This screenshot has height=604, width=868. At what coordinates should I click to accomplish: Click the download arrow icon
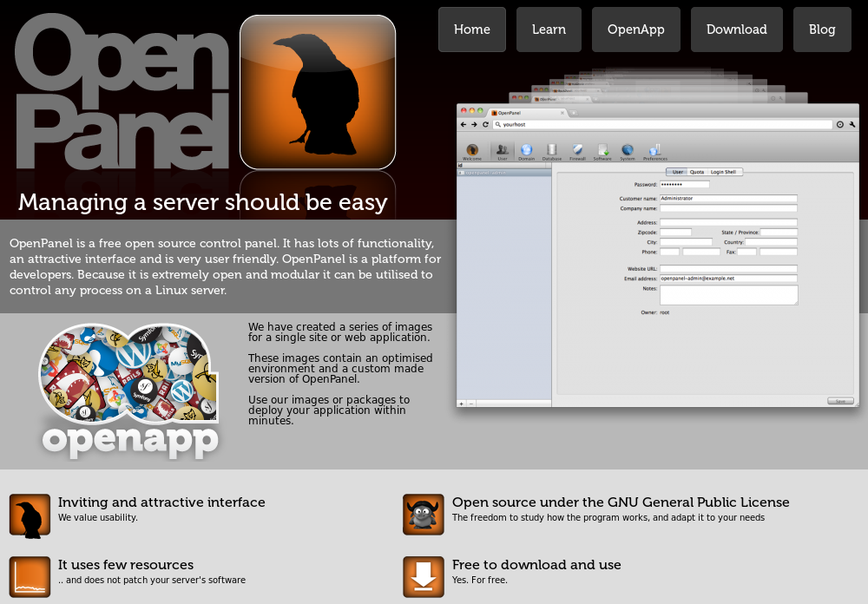pos(423,576)
